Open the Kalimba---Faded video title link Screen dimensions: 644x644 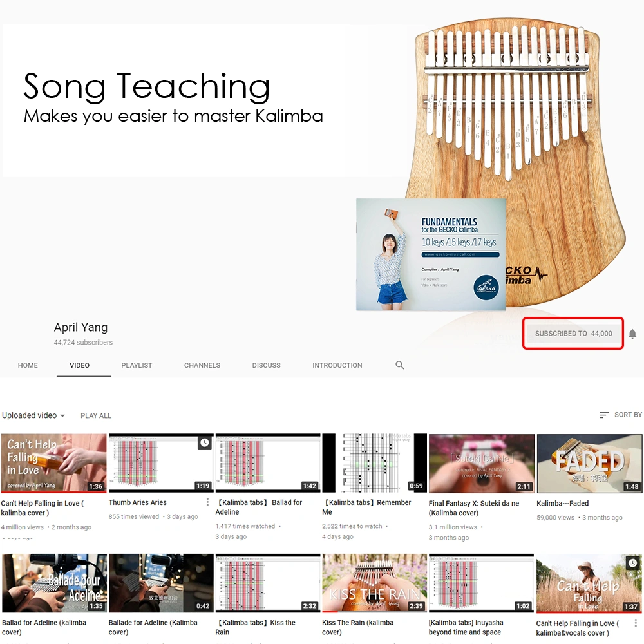[562, 503]
